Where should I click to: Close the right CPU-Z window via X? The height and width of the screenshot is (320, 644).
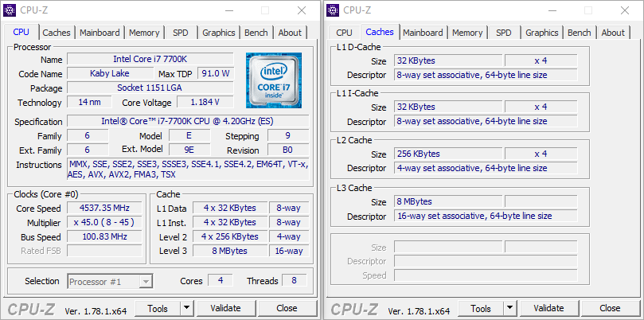[x=625, y=10]
